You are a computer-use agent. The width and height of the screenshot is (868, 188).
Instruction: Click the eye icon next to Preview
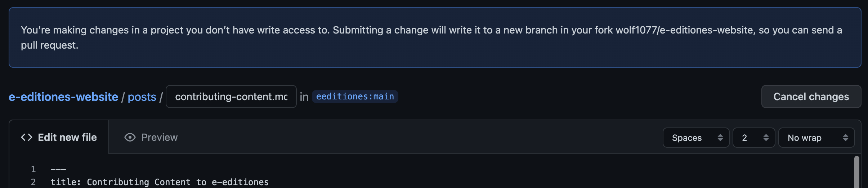coord(130,137)
